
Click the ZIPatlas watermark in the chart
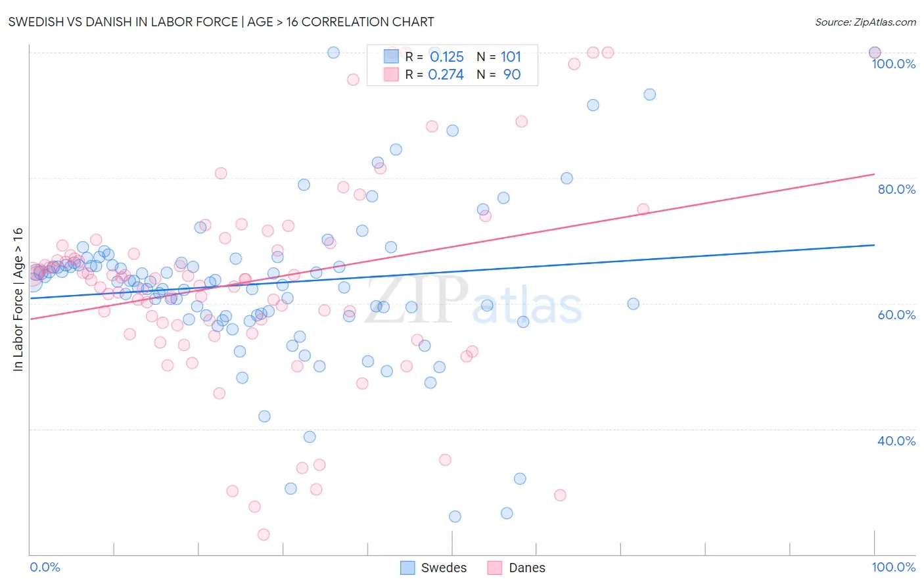point(473,300)
